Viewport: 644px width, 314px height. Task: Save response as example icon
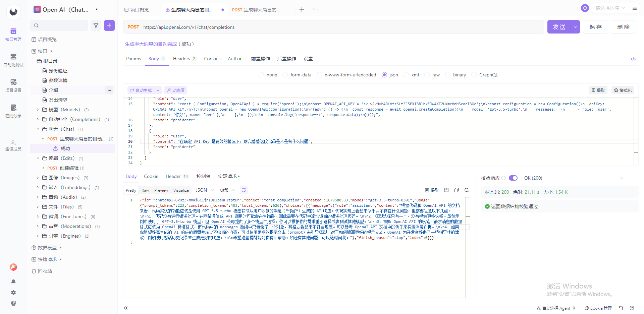pos(446,190)
